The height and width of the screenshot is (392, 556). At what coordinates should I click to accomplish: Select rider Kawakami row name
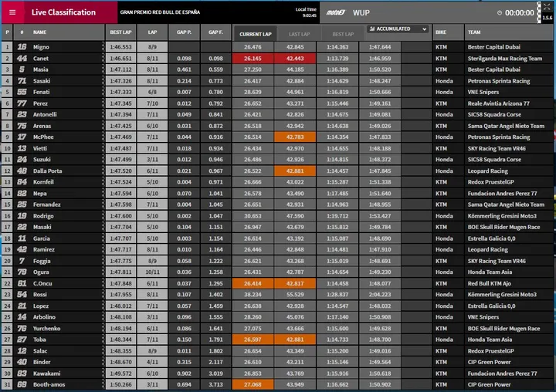click(46, 373)
